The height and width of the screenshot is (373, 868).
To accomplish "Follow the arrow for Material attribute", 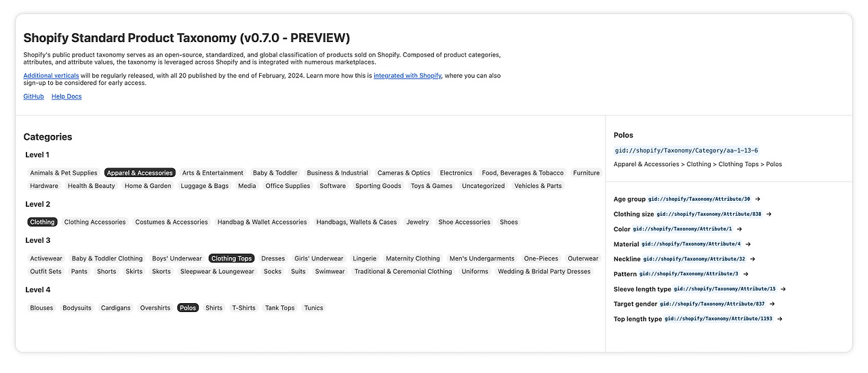I will click(748, 244).
